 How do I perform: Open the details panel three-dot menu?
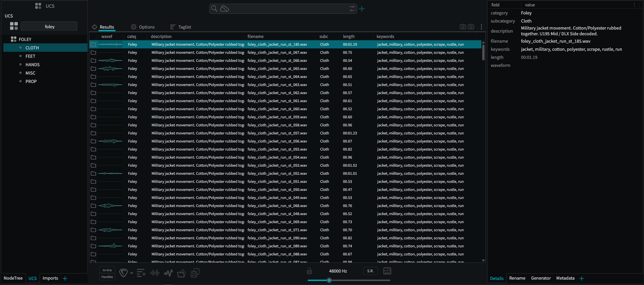point(634,5)
